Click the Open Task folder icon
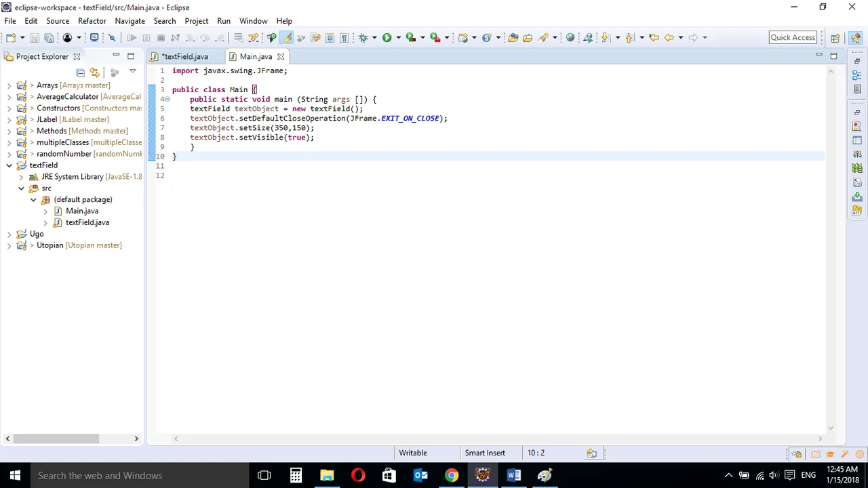 tap(528, 38)
